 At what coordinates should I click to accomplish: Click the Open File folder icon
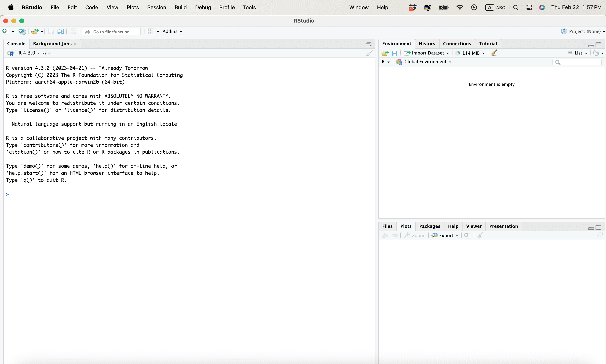click(x=35, y=31)
